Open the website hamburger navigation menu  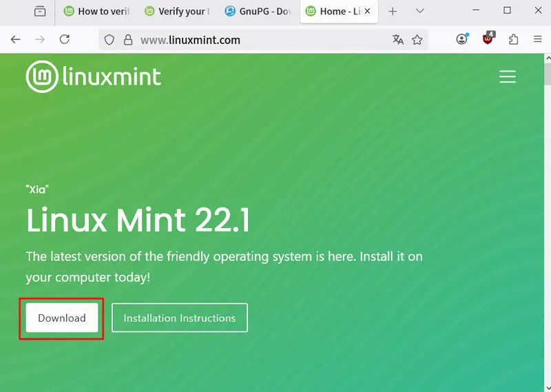[508, 76]
